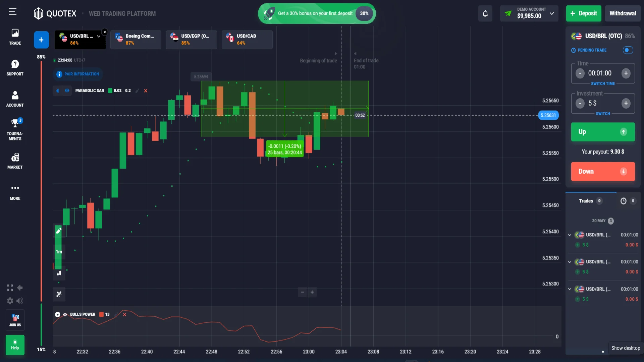
Task: Change the 1m chart timeframe
Action: [x=59, y=252]
